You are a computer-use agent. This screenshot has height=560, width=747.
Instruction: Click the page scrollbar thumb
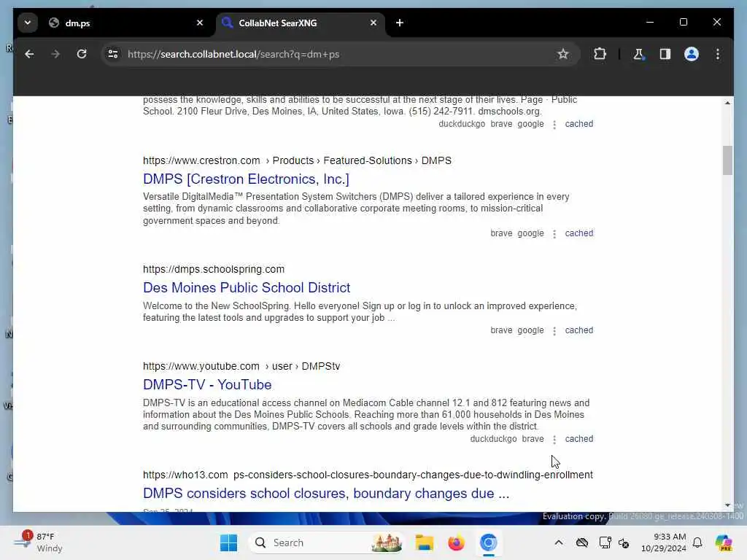727,160
